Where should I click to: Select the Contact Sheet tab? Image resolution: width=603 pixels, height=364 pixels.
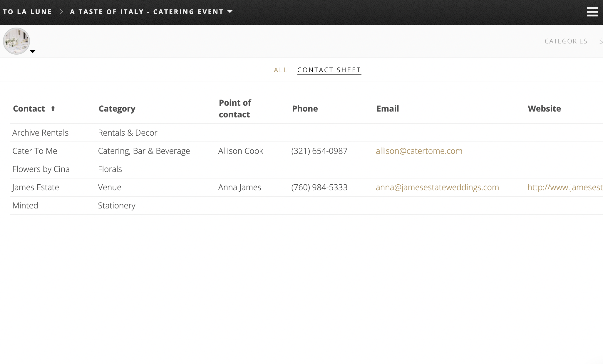[329, 70]
